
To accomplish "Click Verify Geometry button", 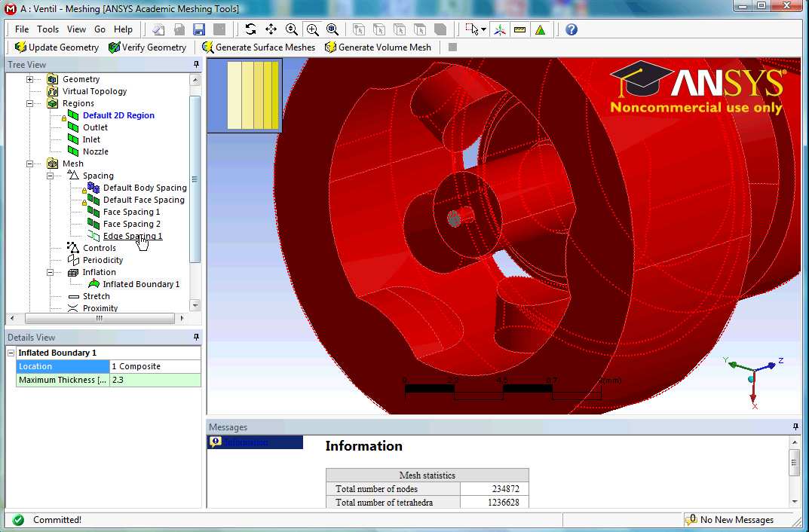I will tap(148, 47).
